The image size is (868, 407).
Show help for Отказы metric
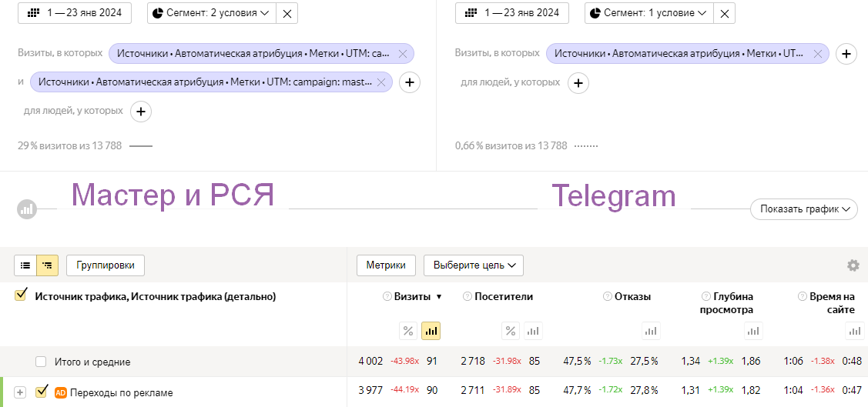click(607, 297)
